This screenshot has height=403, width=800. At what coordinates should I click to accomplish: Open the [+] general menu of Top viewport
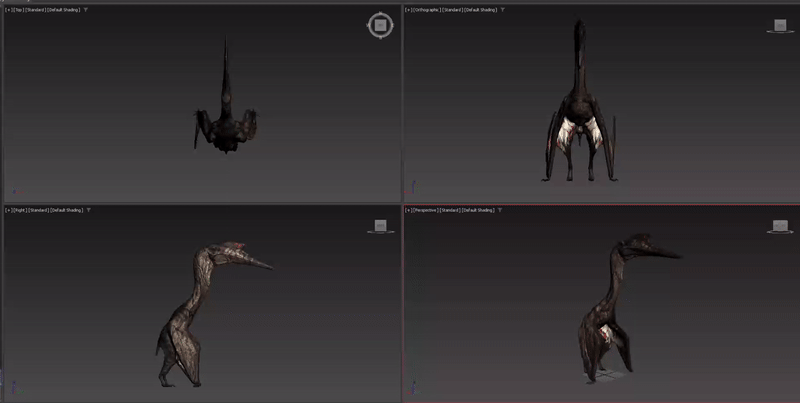[7, 9]
